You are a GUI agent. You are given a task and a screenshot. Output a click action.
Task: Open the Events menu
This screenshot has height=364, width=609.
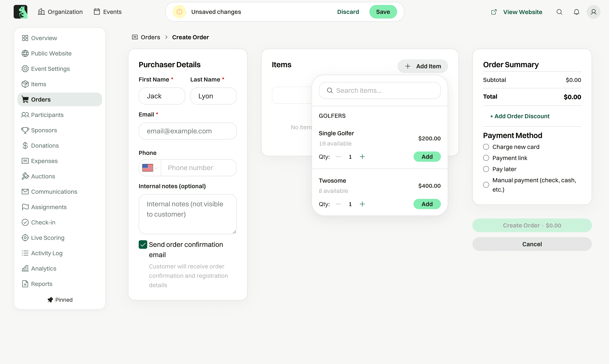click(x=108, y=12)
